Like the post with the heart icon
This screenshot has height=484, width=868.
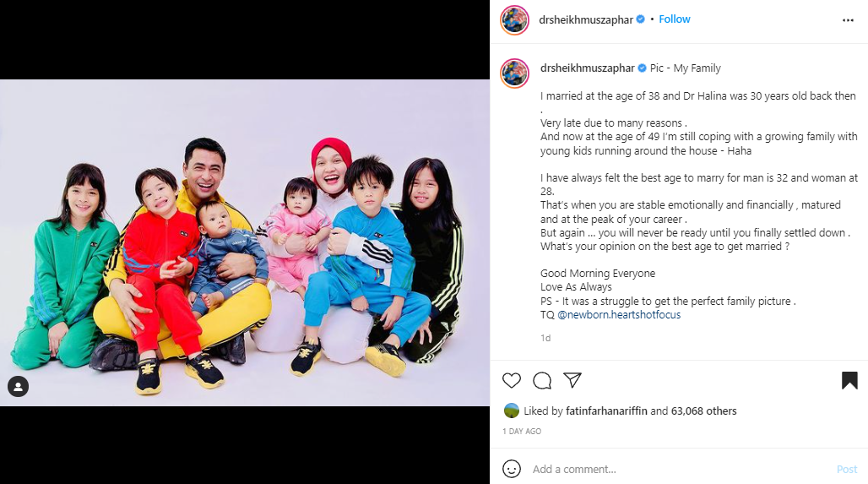(x=512, y=380)
